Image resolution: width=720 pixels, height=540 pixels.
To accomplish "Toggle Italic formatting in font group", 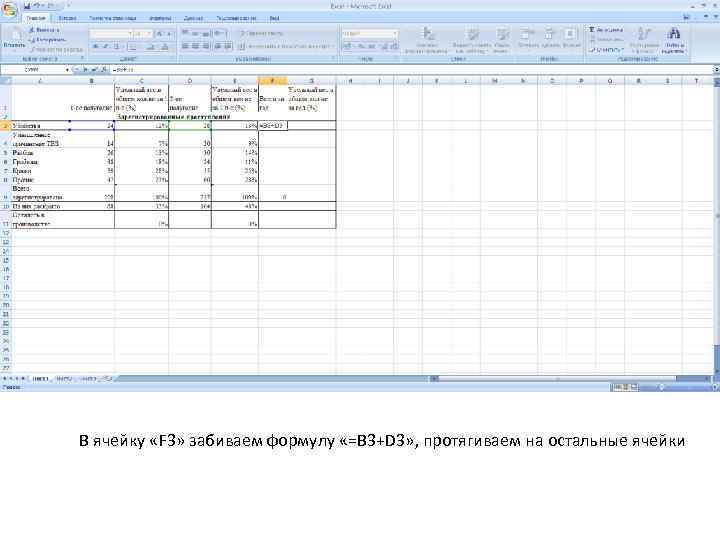I will tap(106, 47).
